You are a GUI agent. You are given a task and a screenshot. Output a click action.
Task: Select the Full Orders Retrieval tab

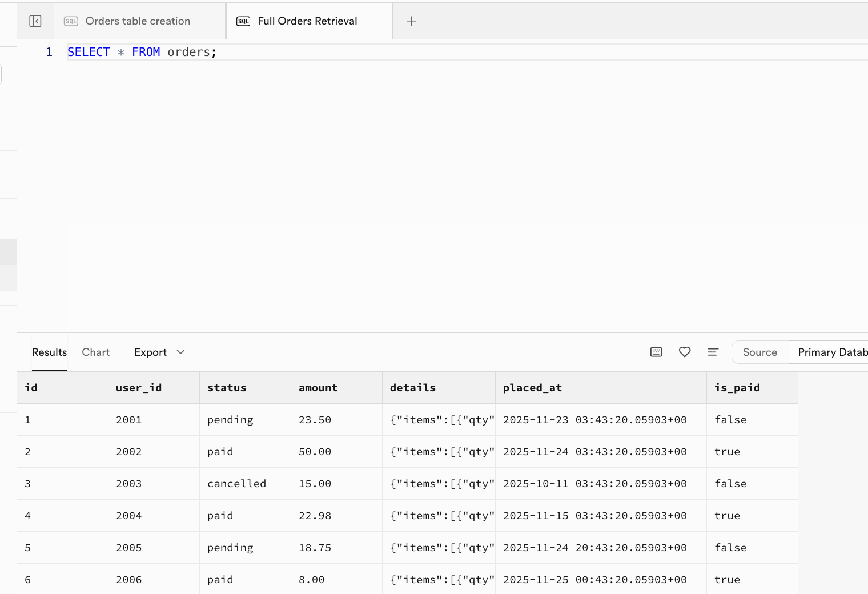point(307,21)
